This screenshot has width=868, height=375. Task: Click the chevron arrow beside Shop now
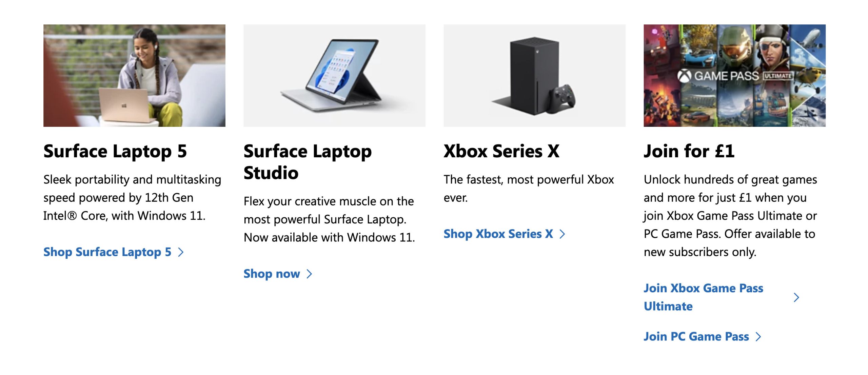(309, 274)
